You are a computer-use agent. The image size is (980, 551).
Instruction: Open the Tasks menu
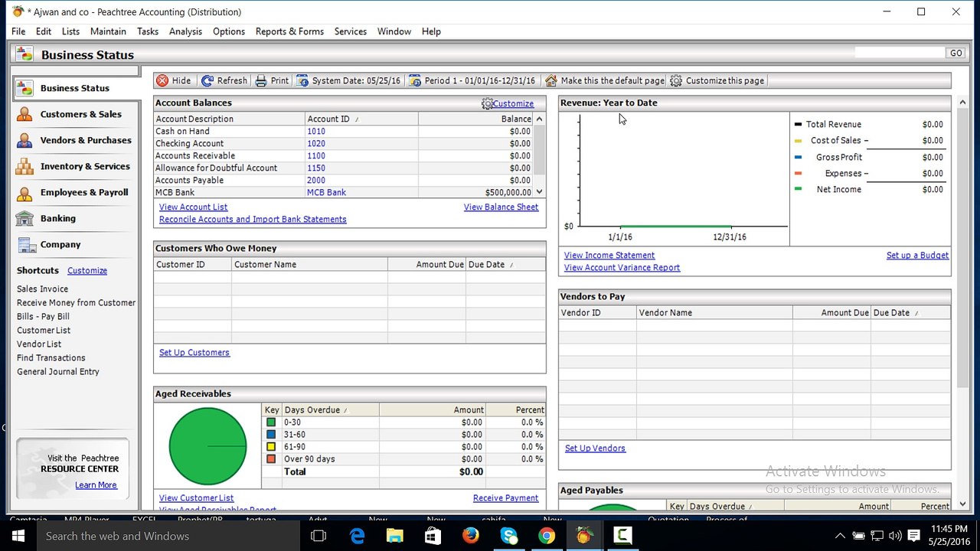pyautogui.click(x=148, y=31)
